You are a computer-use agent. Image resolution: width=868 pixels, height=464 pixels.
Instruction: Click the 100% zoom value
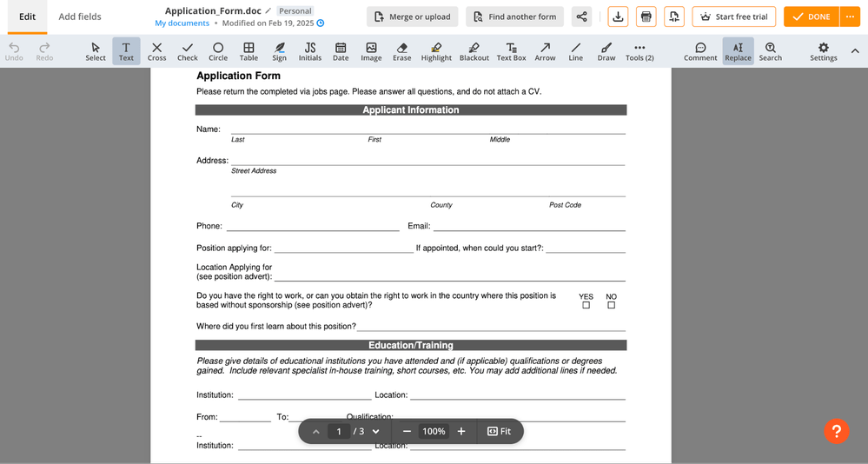point(434,431)
